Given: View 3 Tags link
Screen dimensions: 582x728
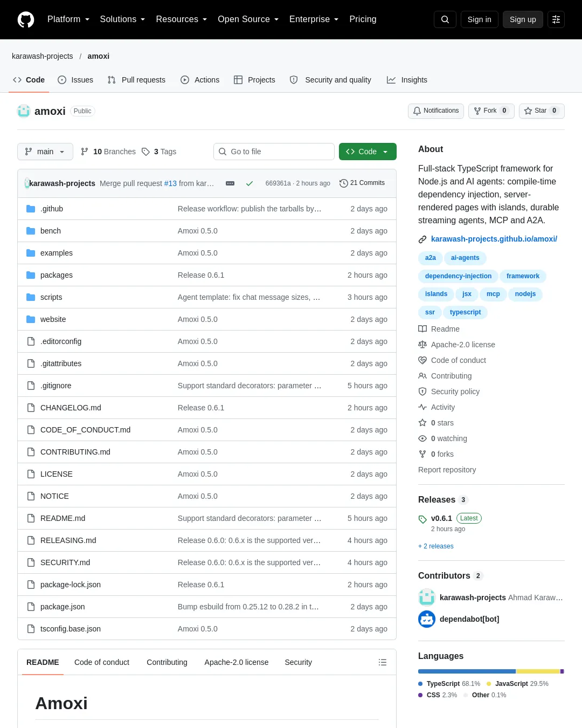Looking at the screenshot, I should pyautogui.click(x=159, y=152).
